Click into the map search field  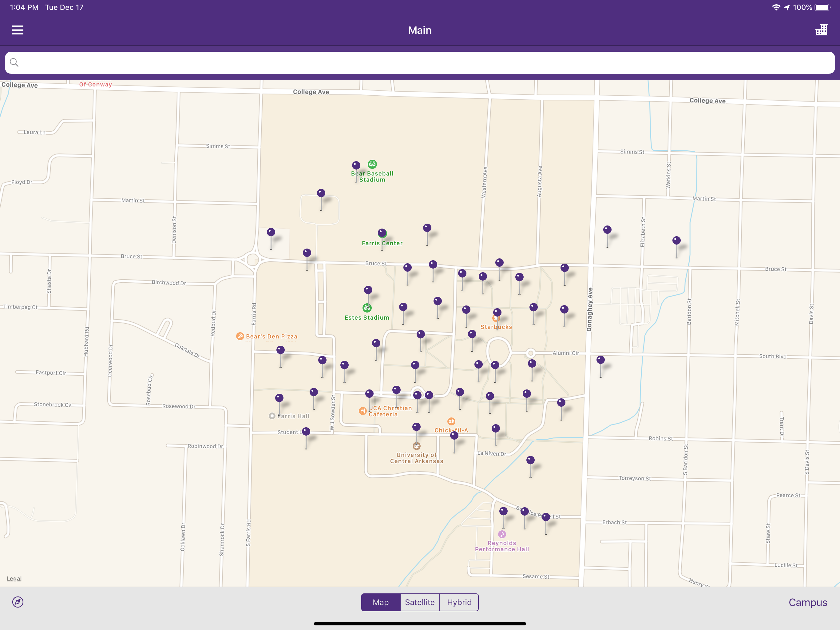pyautogui.click(x=420, y=63)
